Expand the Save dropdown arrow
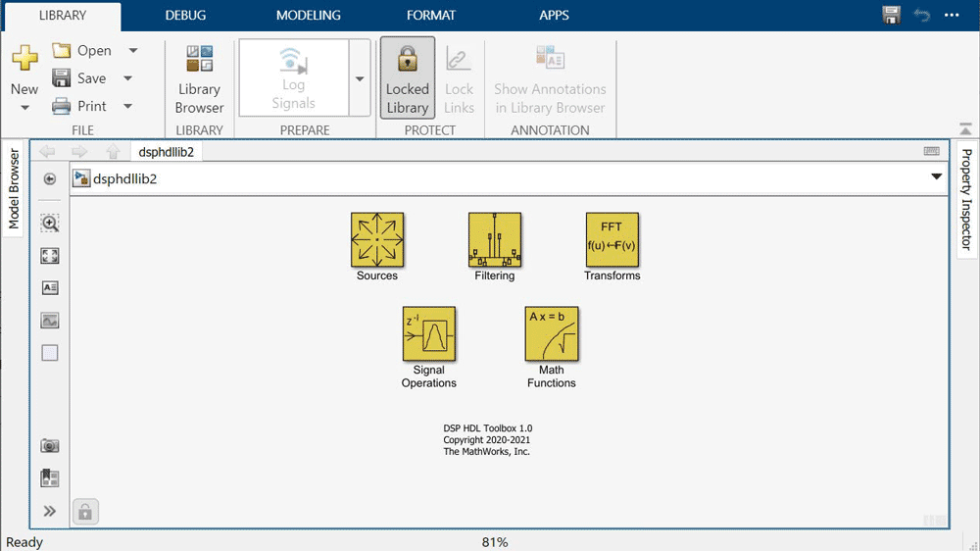The height and width of the screenshot is (551, 980). [x=127, y=78]
